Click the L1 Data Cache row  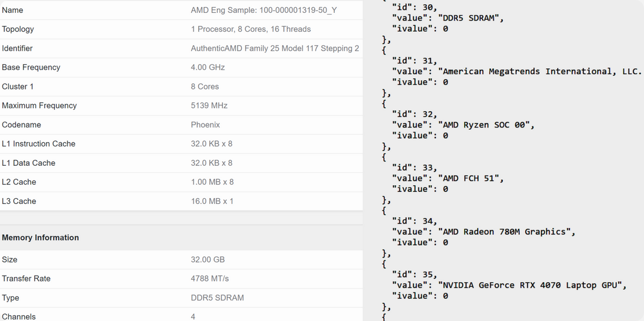(181, 163)
